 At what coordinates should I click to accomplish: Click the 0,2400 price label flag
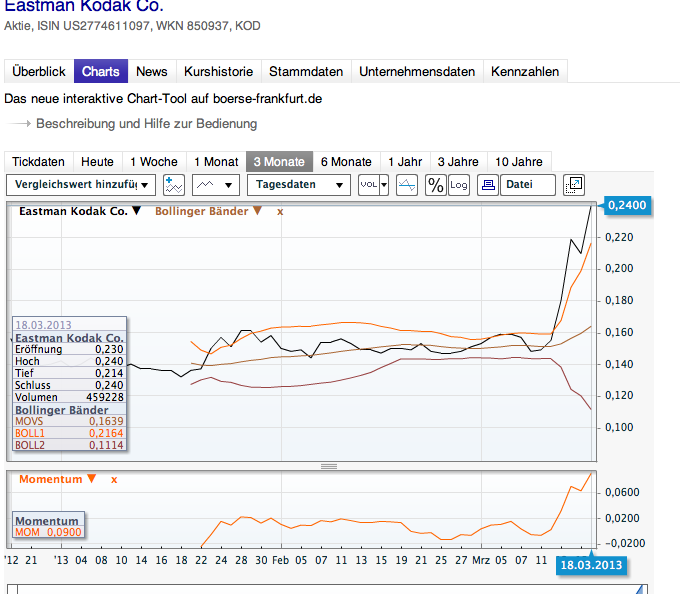[x=626, y=205]
